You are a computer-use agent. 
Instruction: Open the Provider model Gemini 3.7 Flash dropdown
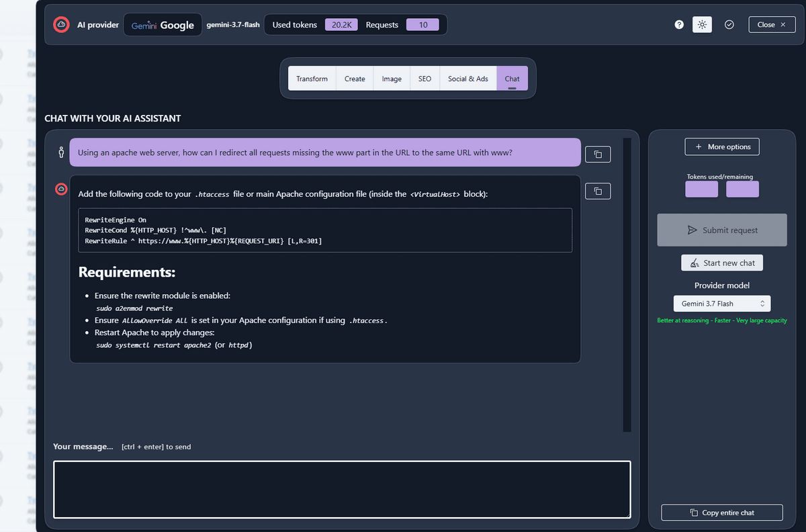click(x=722, y=304)
